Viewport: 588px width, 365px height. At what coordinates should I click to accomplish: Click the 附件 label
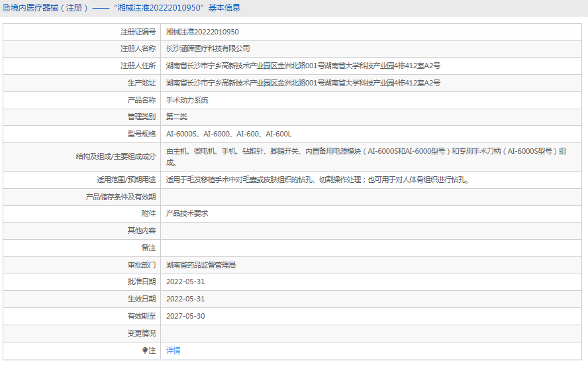point(148,213)
